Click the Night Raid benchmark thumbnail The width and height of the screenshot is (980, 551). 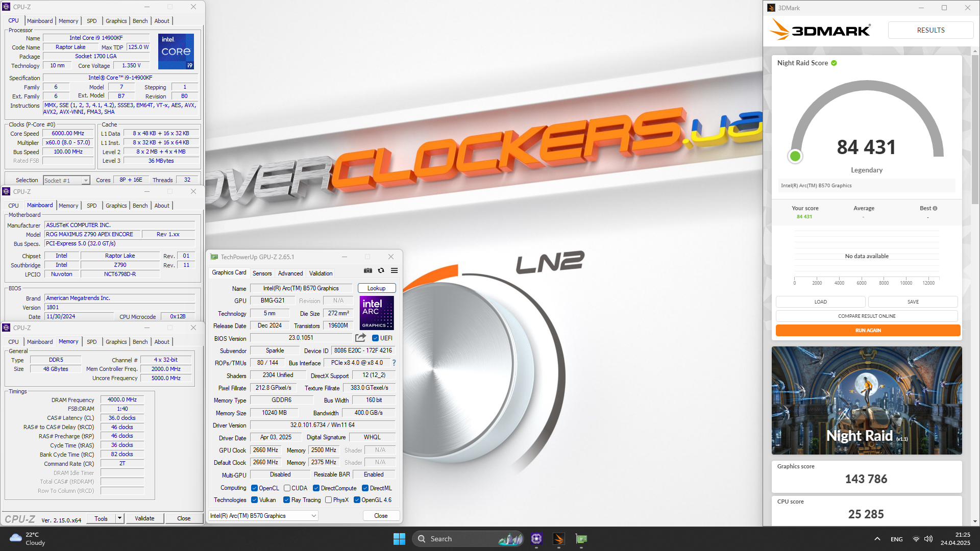867,400
